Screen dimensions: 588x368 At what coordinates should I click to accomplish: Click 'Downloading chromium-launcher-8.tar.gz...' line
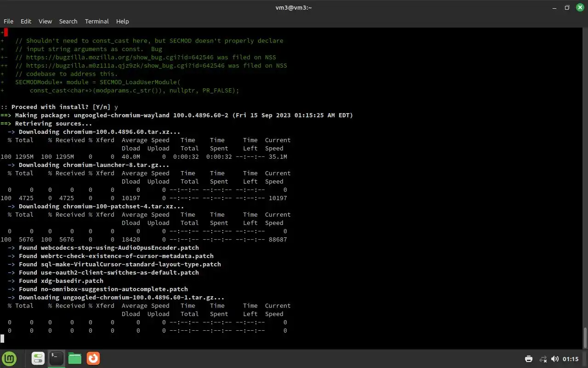click(x=89, y=165)
